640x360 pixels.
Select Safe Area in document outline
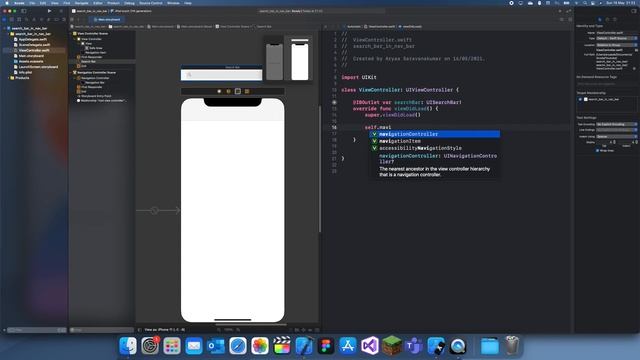(x=96, y=48)
